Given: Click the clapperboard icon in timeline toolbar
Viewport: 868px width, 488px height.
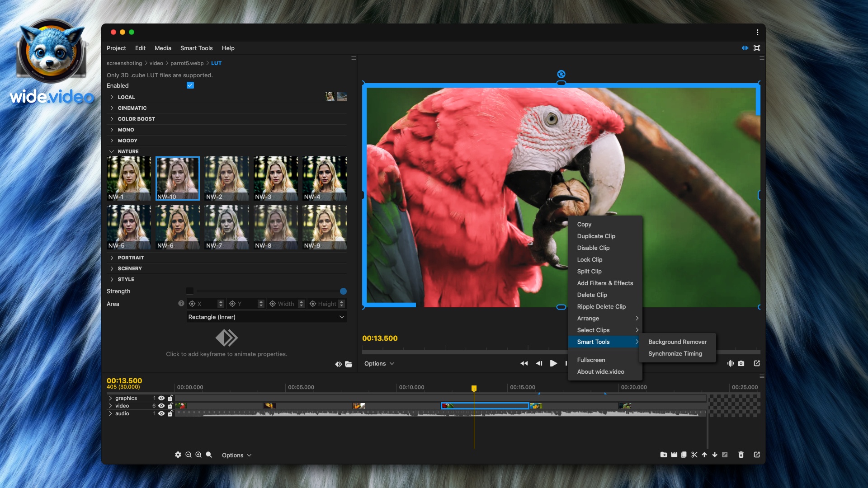Looking at the screenshot, I should pos(674,455).
